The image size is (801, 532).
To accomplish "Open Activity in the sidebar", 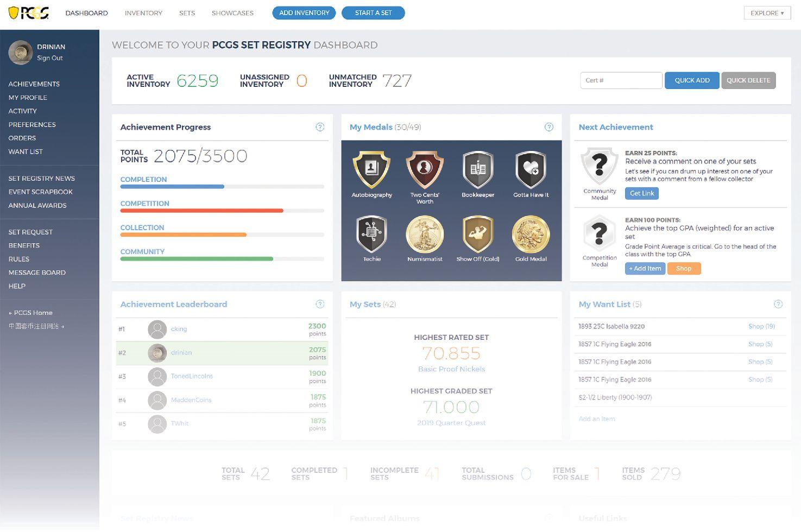I will [23, 111].
